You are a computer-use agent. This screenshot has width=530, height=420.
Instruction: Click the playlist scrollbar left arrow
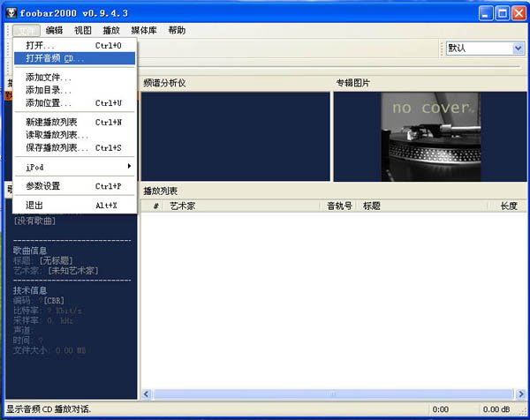click(x=147, y=394)
